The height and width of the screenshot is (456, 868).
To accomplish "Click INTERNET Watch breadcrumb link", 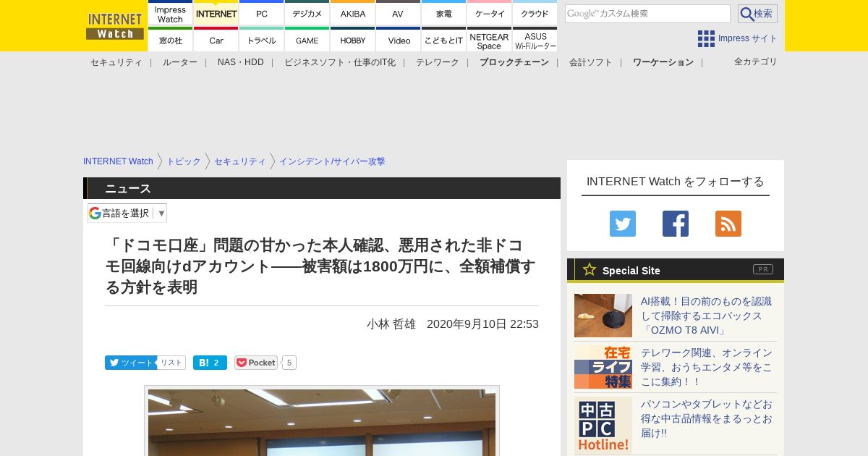I will click(x=118, y=161).
